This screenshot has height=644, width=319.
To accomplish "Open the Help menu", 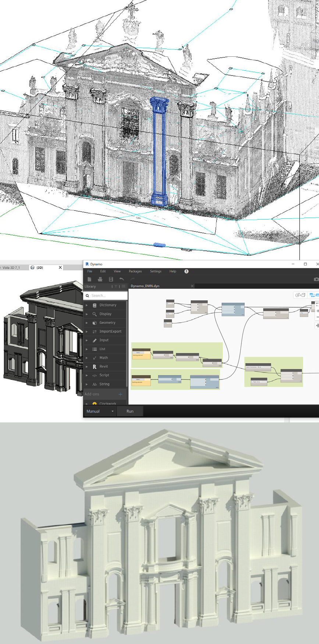I will (173, 271).
